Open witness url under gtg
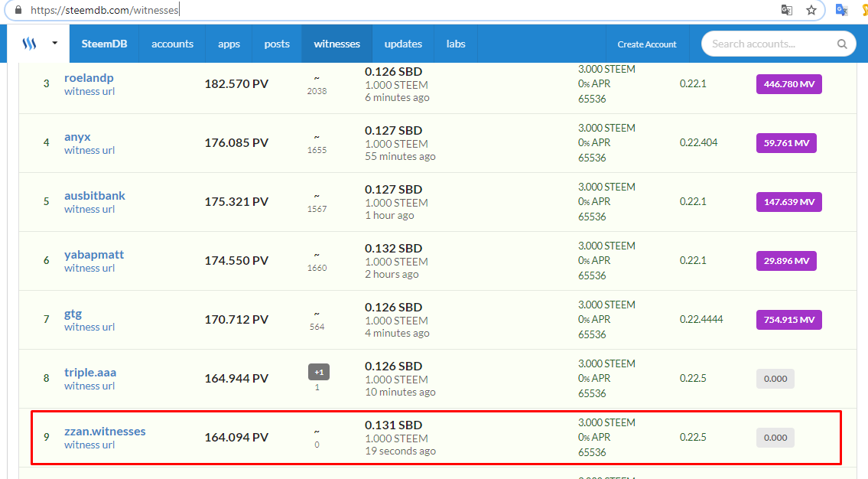Screen dimensions: 868x479 click(x=89, y=327)
